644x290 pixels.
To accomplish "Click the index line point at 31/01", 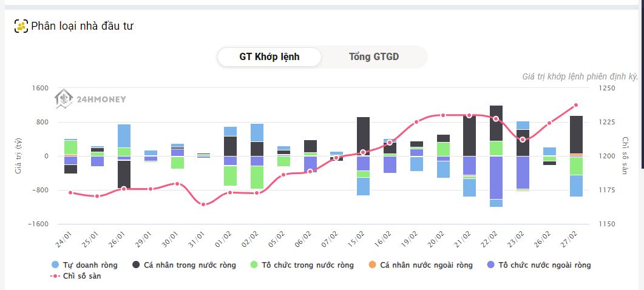I will click(x=203, y=204).
